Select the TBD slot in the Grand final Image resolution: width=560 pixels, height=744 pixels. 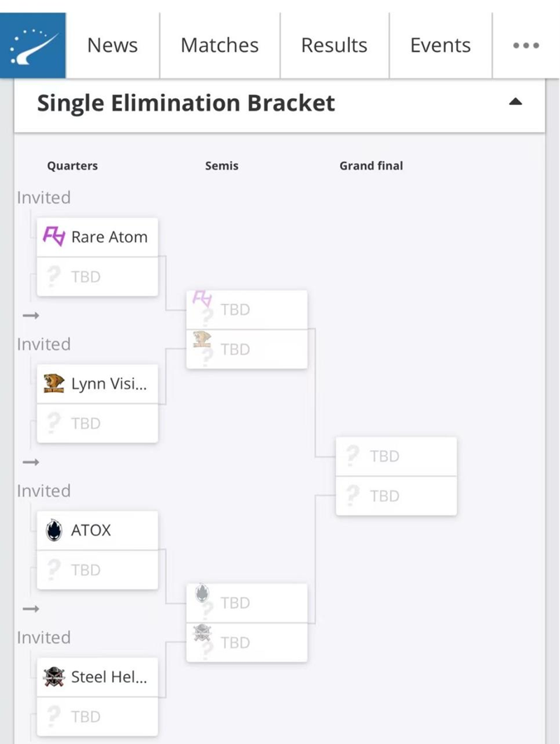pos(396,456)
